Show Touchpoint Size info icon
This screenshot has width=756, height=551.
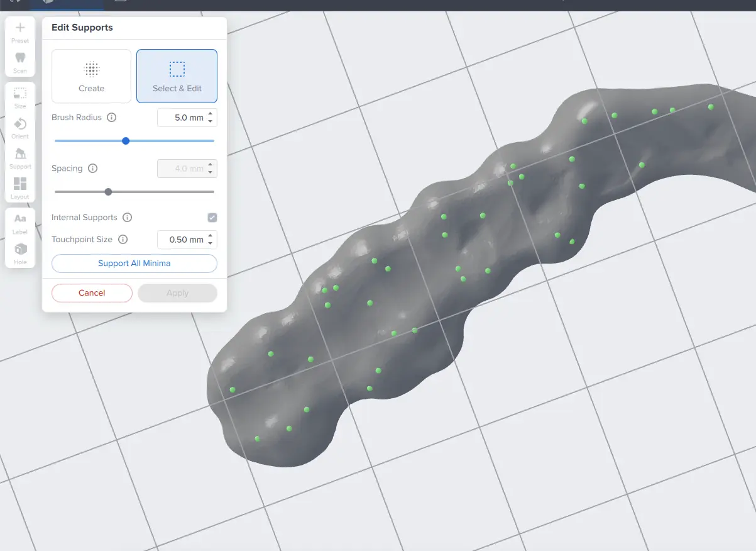[x=123, y=240]
